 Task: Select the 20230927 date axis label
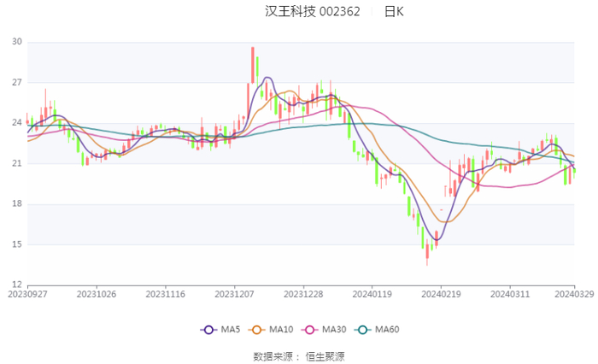point(27,293)
